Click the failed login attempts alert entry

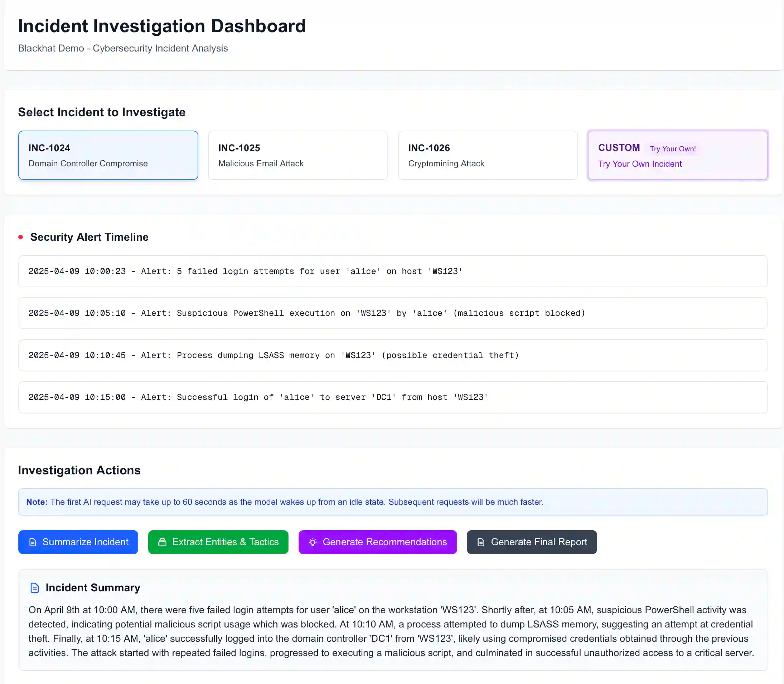(393, 272)
